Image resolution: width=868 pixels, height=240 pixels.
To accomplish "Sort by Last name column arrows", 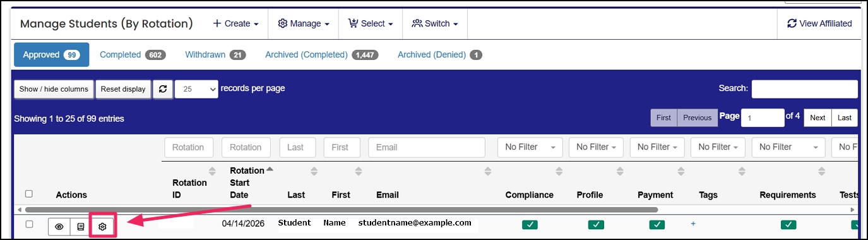I will 314,171.
